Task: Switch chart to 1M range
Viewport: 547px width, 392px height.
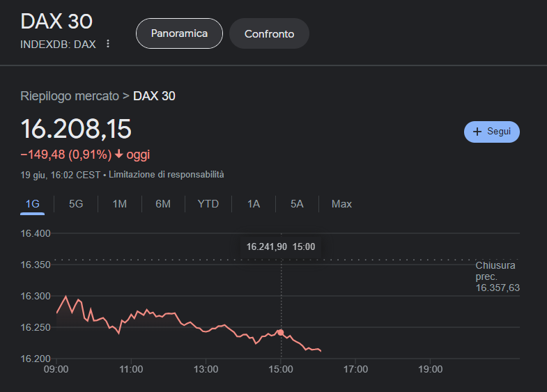Action: (x=120, y=204)
